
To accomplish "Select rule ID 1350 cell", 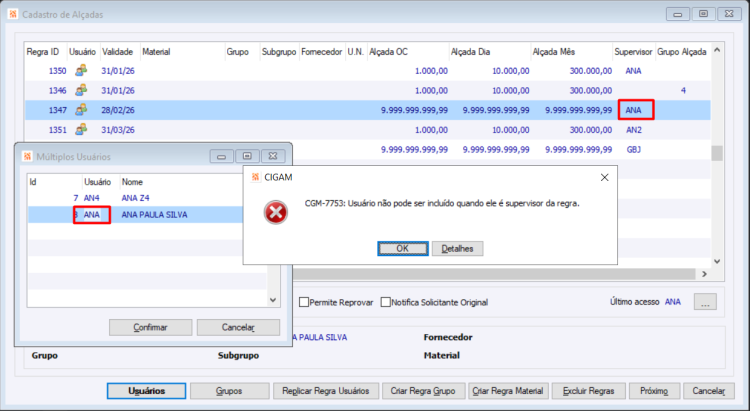I will coord(57,71).
